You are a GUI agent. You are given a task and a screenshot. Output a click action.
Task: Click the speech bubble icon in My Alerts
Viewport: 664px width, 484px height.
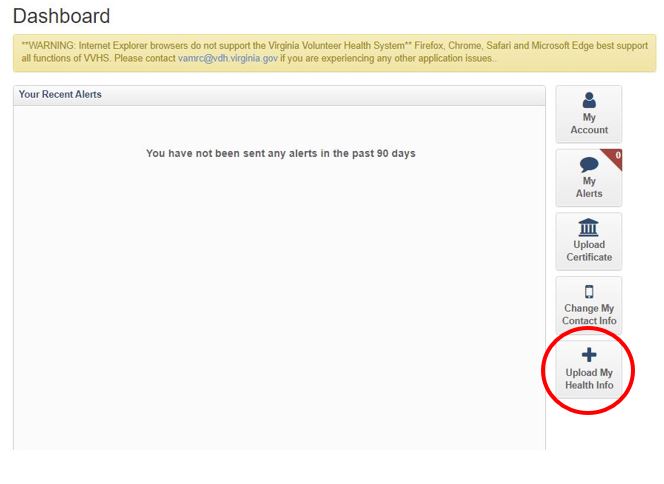click(x=589, y=164)
